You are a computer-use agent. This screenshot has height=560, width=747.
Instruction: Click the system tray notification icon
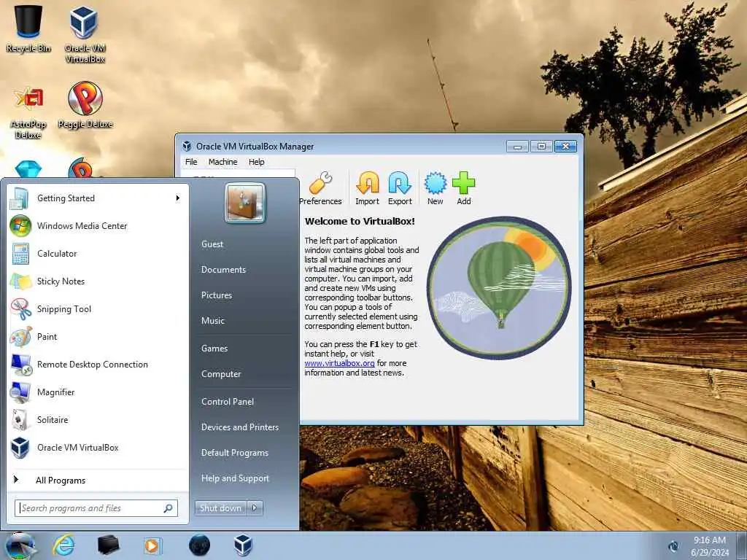673,546
